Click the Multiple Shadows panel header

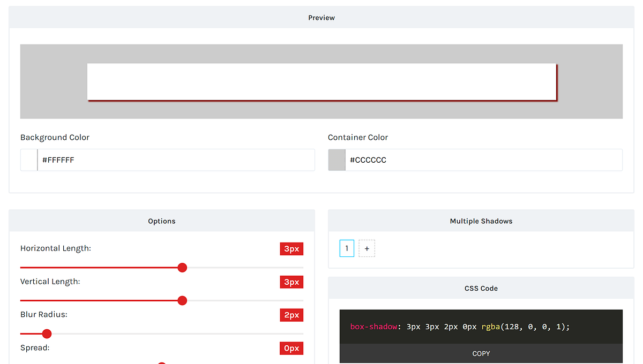point(481,221)
